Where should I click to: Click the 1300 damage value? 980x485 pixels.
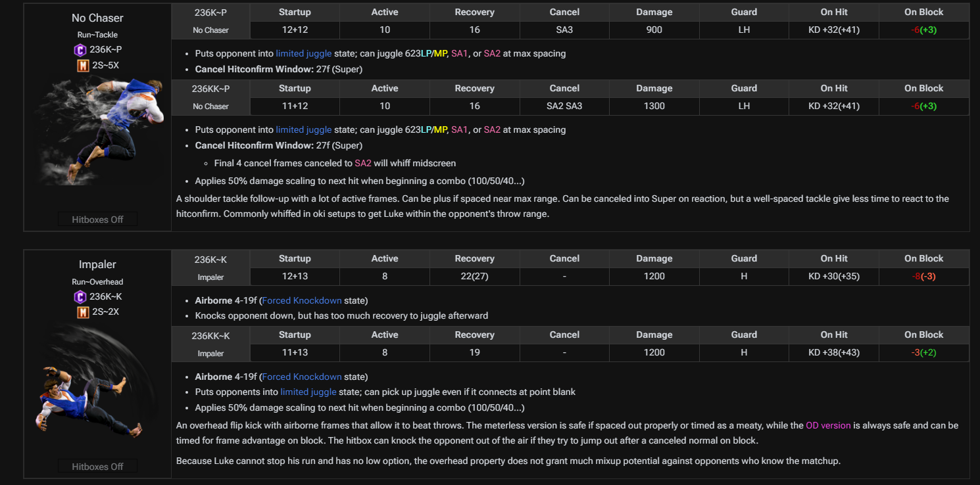coord(654,106)
